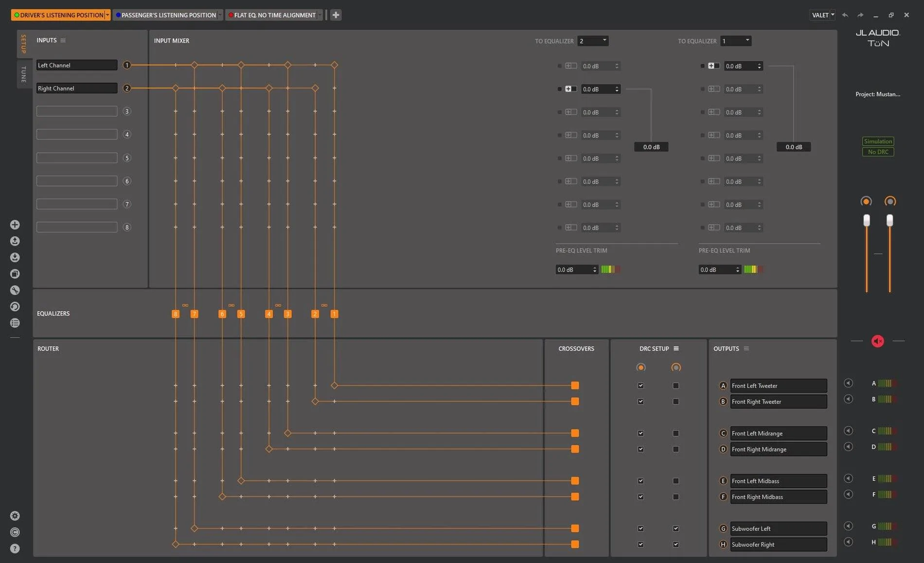Toggle second DRC checkbox for Front Left Tweeter

(675, 386)
